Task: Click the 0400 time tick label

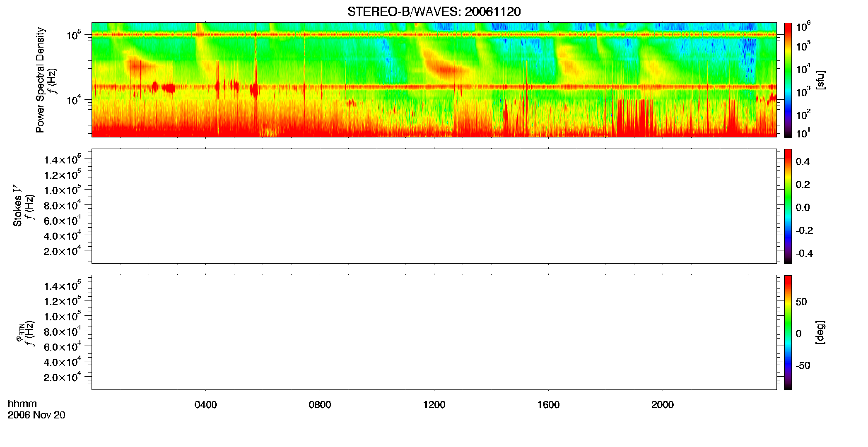Action: 206,404
